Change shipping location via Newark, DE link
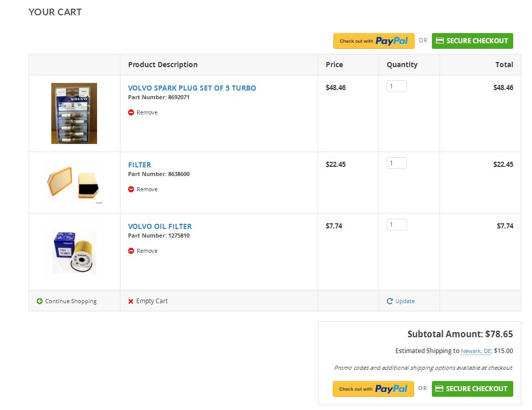 click(x=476, y=351)
